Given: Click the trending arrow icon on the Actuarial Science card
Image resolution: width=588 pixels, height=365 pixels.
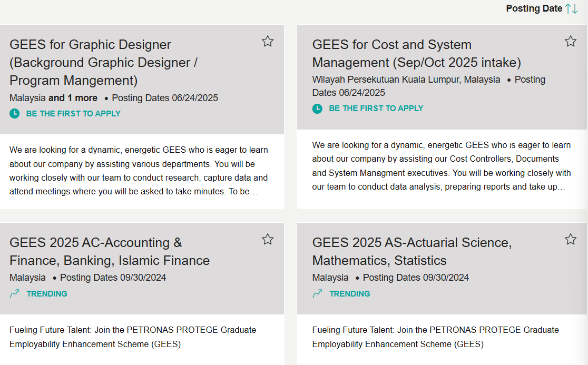Looking at the screenshot, I should click(317, 293).
